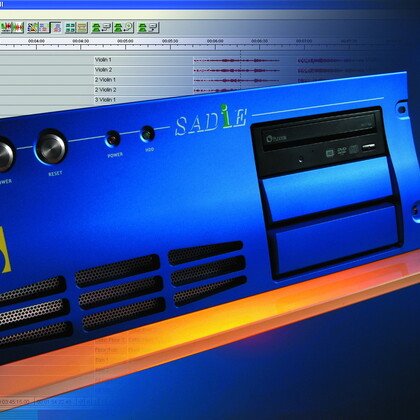Click the crossed-out colored grid toolbar icon
This screenshot has width=420, height=420.
coord(32,27)
